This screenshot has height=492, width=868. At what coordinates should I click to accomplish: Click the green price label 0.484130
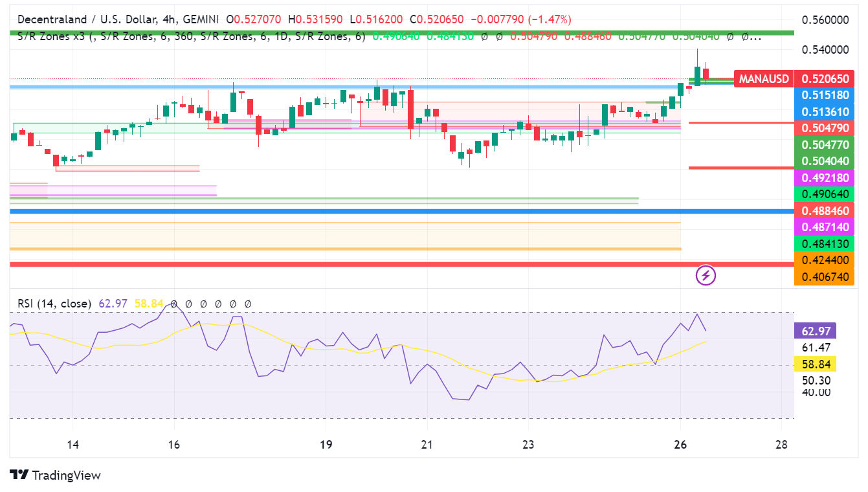tap(825, 243)
